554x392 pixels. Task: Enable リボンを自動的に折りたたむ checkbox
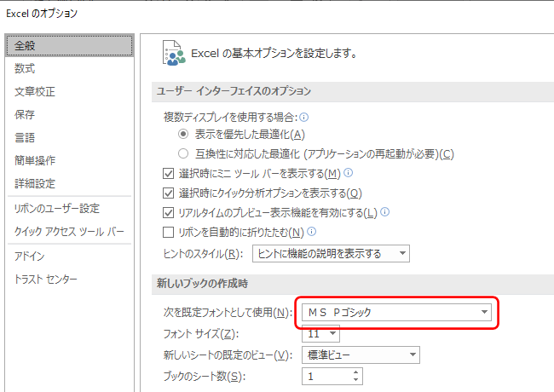(168, 232)
